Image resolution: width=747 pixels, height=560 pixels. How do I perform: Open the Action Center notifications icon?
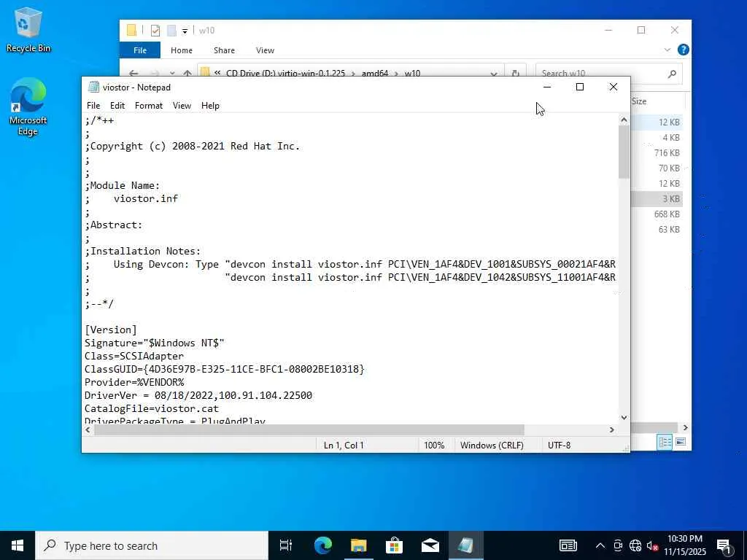(x=724, y=547)
